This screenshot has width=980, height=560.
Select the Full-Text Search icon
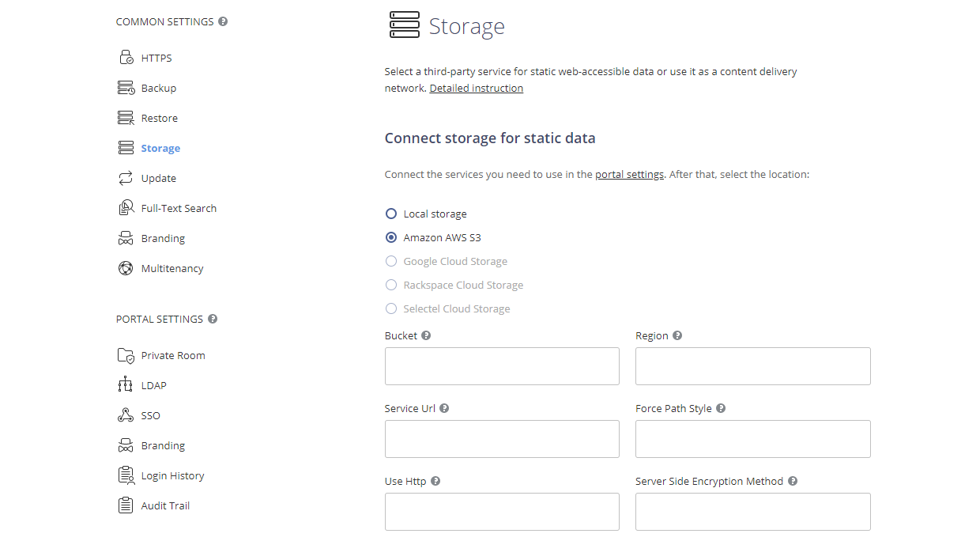[x=126, y=207]
